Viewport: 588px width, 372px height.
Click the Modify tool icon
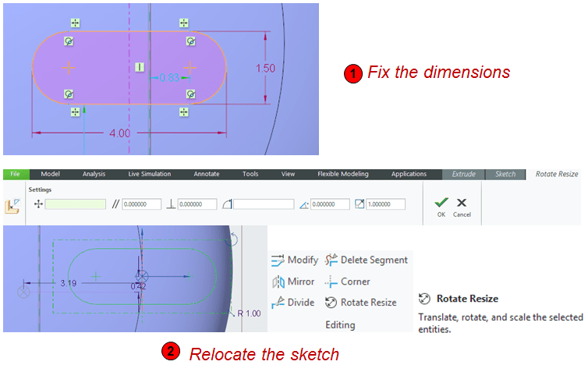click(278, 260)
